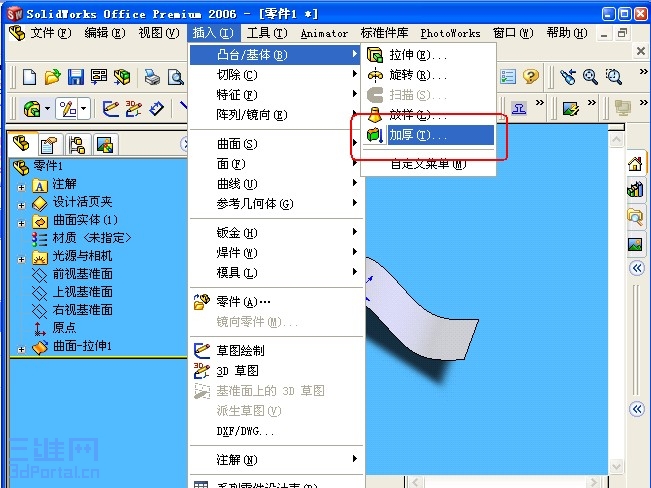Collapse task pane with upper double-arrow
Screen dimensions: 651x488
pyautogui.click(x=636, y=268)
